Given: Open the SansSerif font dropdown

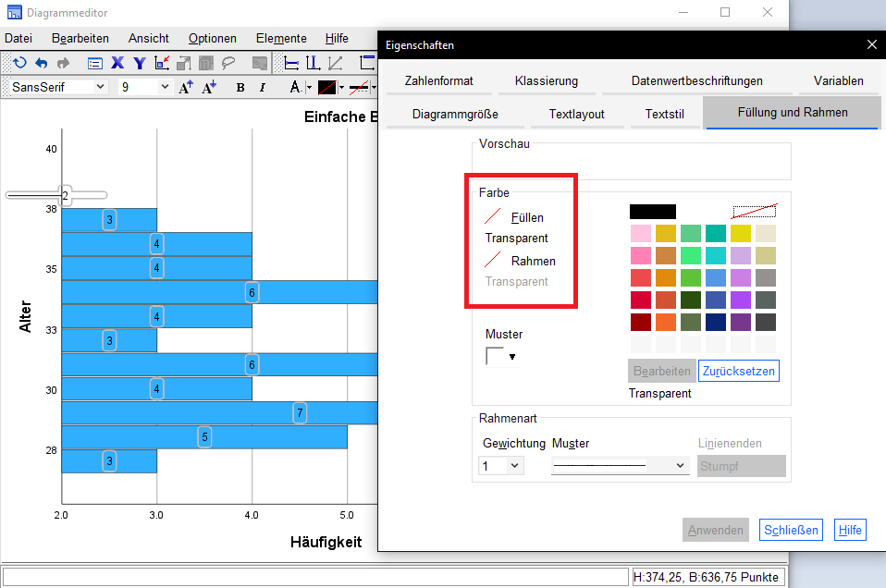Looking at the screenshot, I should click(99, 86).
